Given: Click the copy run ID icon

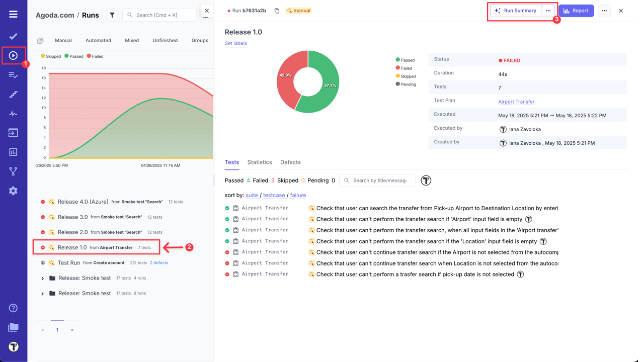Looking at the screenshot, I should coord(277,10).
